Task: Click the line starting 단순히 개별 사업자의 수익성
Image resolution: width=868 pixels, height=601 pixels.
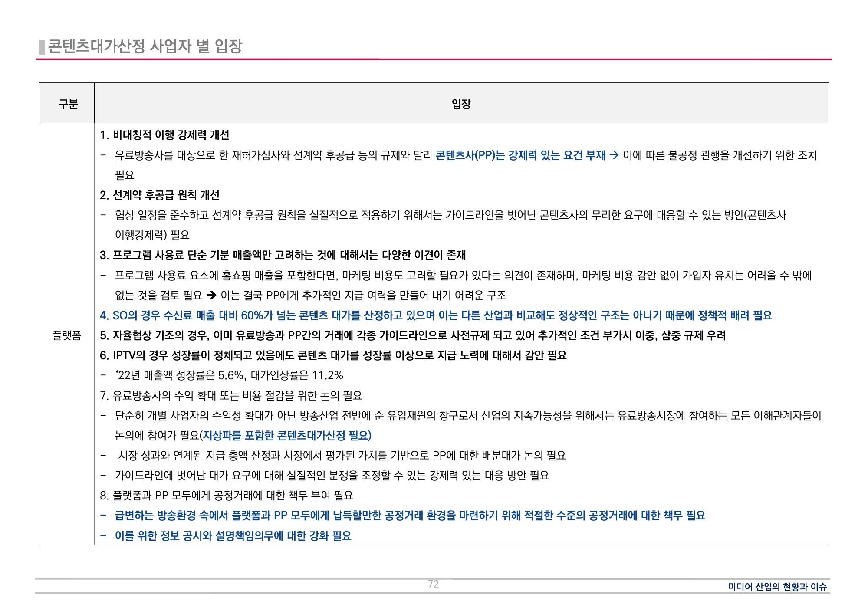Action: tap(468, 416)
